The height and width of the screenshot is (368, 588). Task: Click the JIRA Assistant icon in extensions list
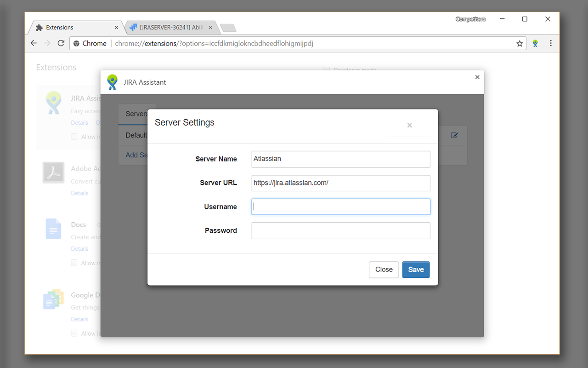click(54, 103)
